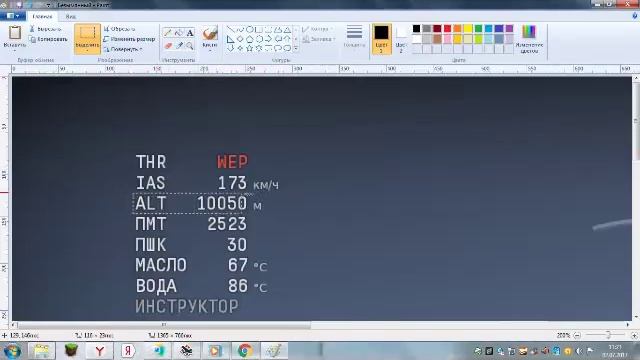Open the dropdown arrow under Вставить

point(15,51)
